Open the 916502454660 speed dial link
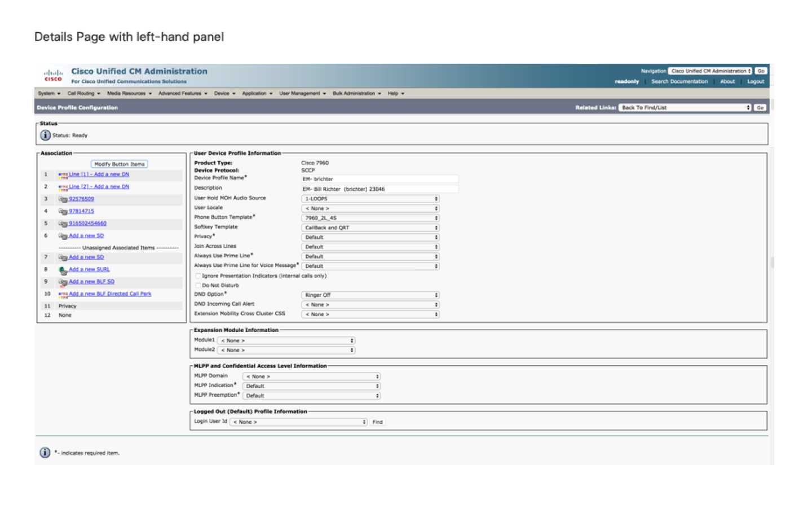Screen dimensions: 812x508 [x=87, y=224]
